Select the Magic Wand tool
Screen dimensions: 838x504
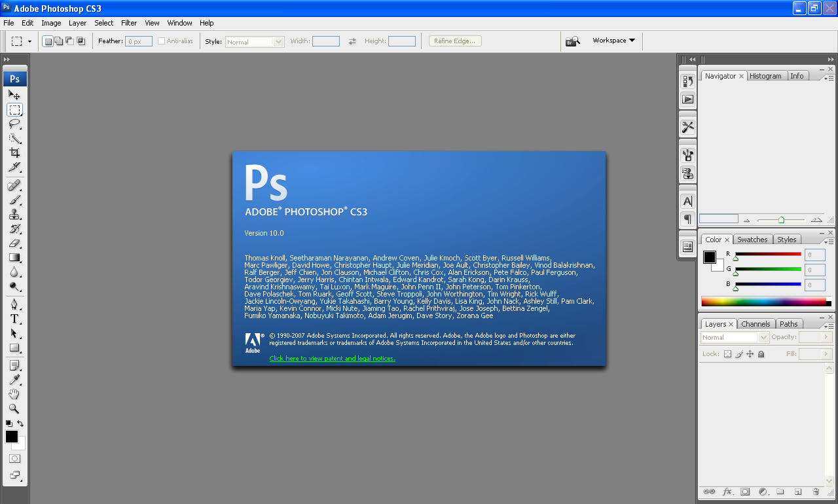pos(14,138)
